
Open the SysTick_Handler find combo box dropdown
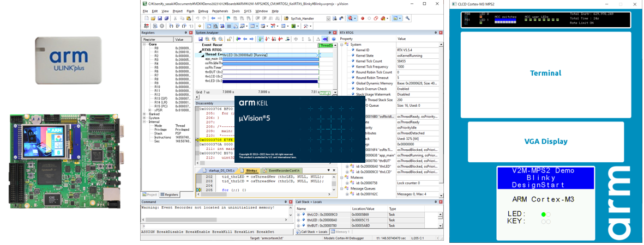[x=329, y=19]
